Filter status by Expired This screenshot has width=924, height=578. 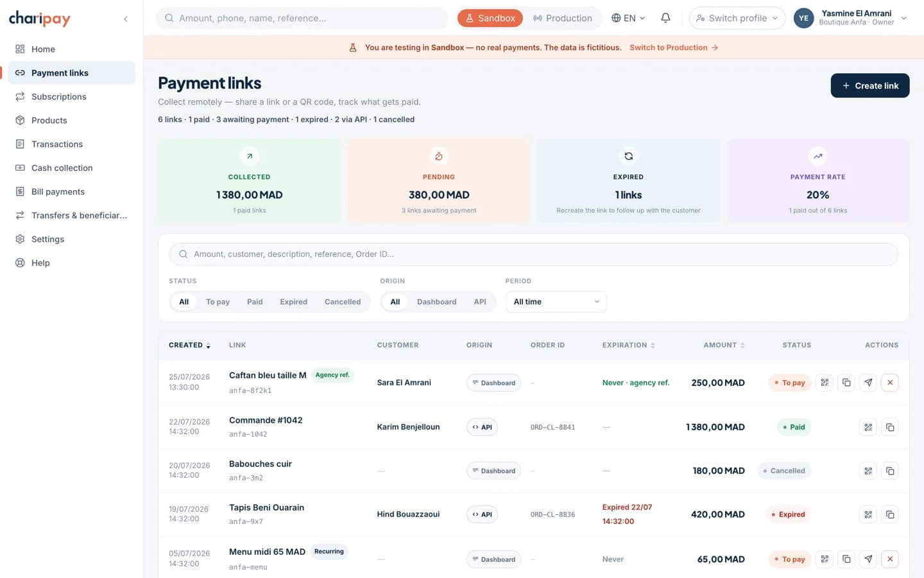tap(293, 302)
